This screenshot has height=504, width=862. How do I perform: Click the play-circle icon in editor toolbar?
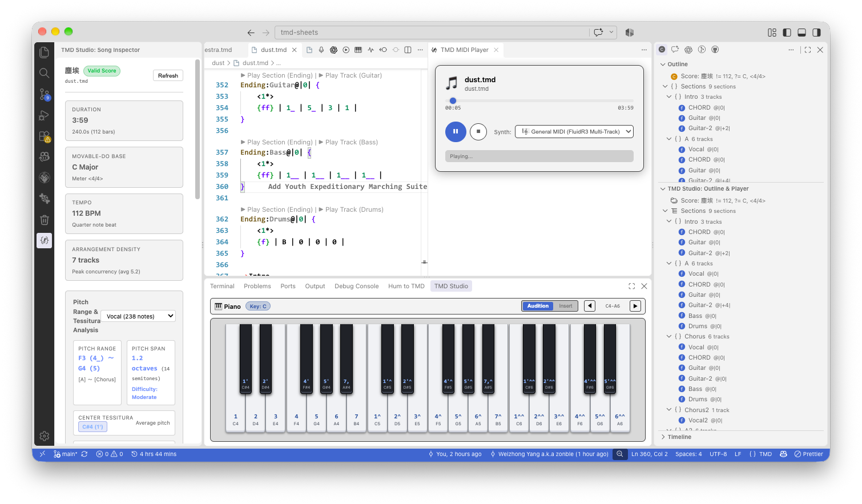tap(346, 50)
